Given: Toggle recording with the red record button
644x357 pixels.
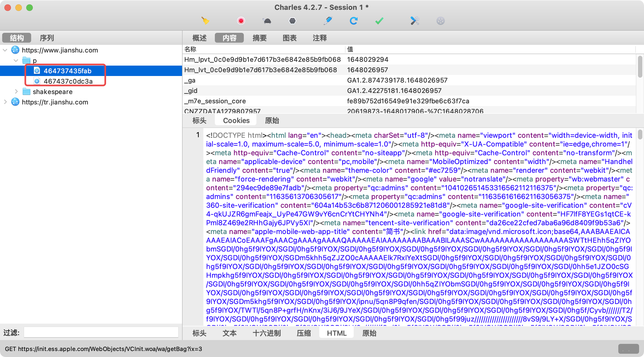Looking at the screenshot, I should coord(241,21).
